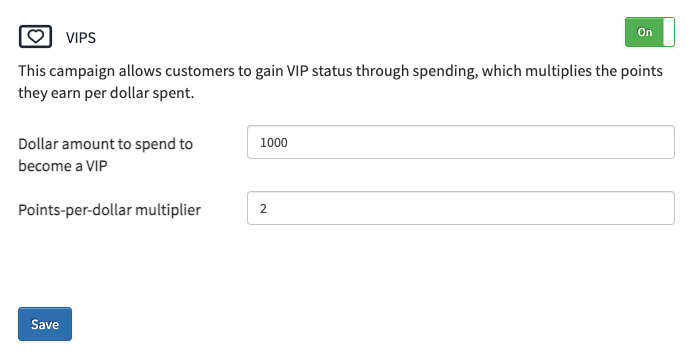Select the heart shape inside VIPS icon
Screen dimensions: 692x360
[35, 36]
